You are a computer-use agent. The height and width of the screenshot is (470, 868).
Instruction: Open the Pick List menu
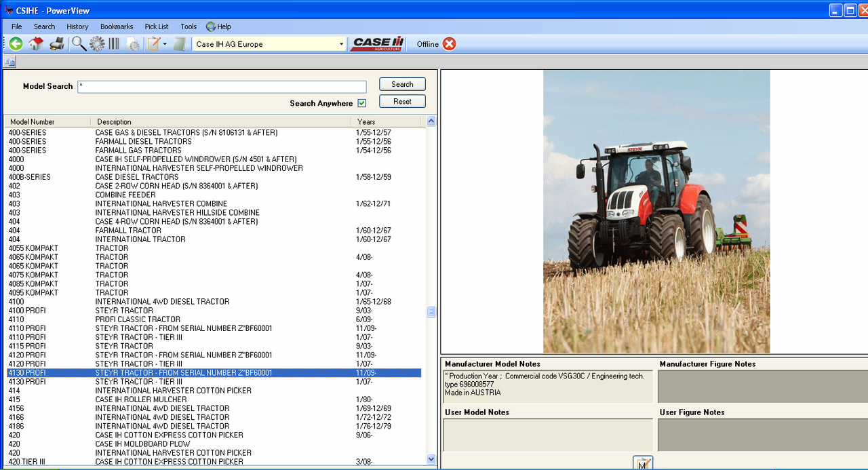[157, 26]
